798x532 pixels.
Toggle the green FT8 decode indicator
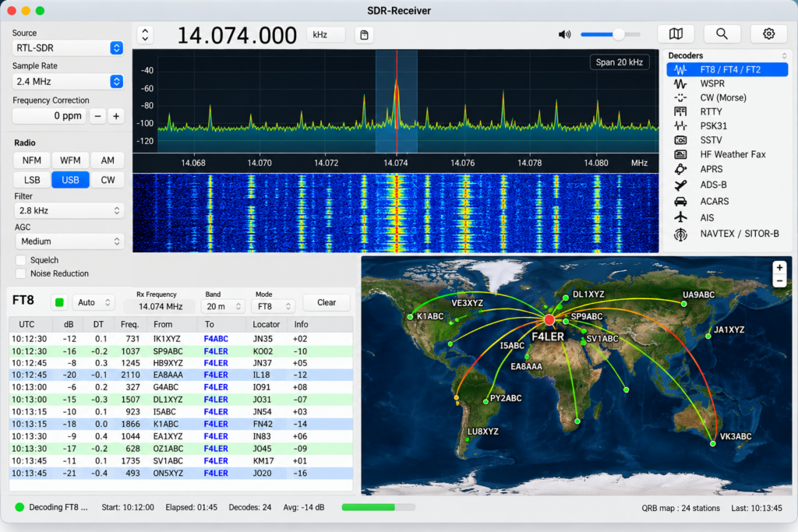[59, 303]
